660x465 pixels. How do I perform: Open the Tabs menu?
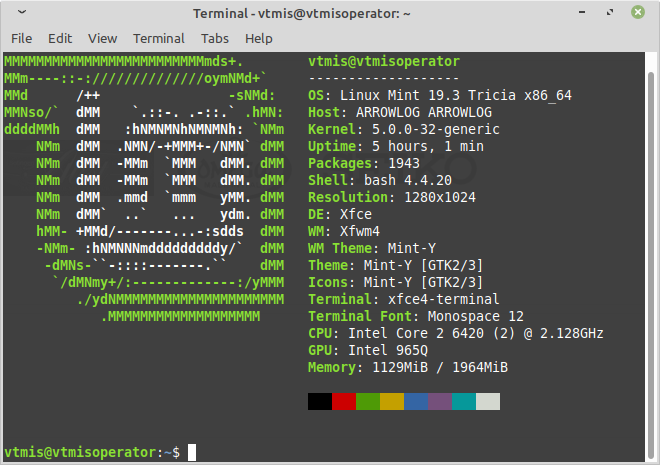215,39
